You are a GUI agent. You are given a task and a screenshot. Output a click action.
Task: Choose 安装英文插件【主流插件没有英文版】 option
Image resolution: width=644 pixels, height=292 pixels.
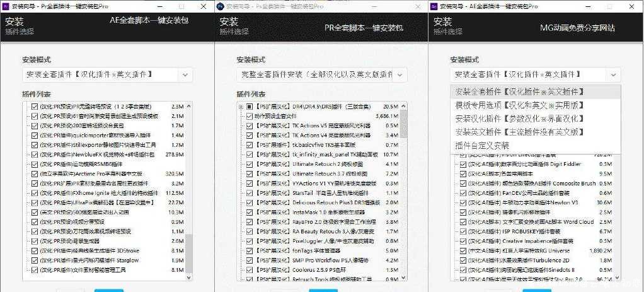click(536, 132)
